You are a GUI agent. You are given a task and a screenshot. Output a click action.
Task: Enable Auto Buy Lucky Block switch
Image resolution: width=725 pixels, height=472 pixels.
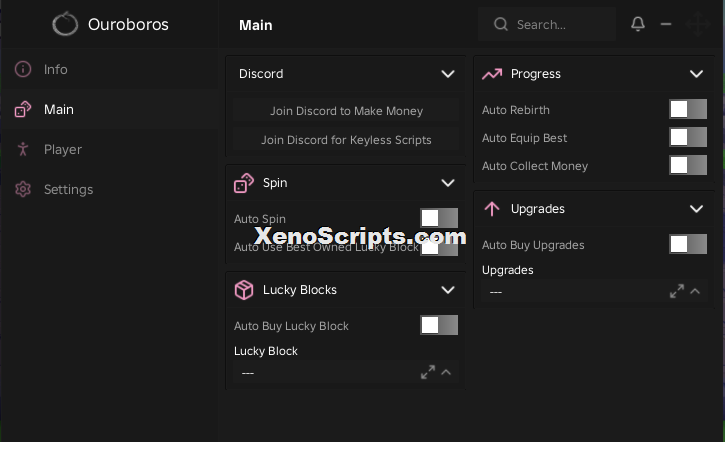click(x=439, y=325)
